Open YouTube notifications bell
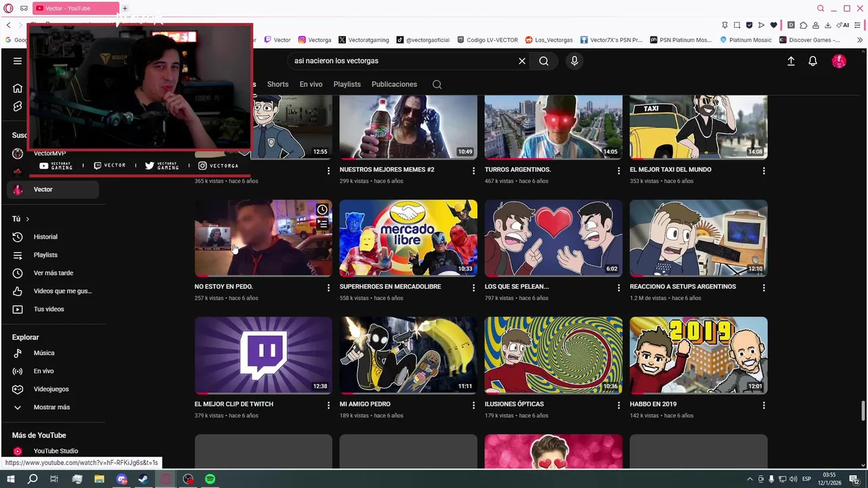 pyautogui.click(x=812, y=61)
